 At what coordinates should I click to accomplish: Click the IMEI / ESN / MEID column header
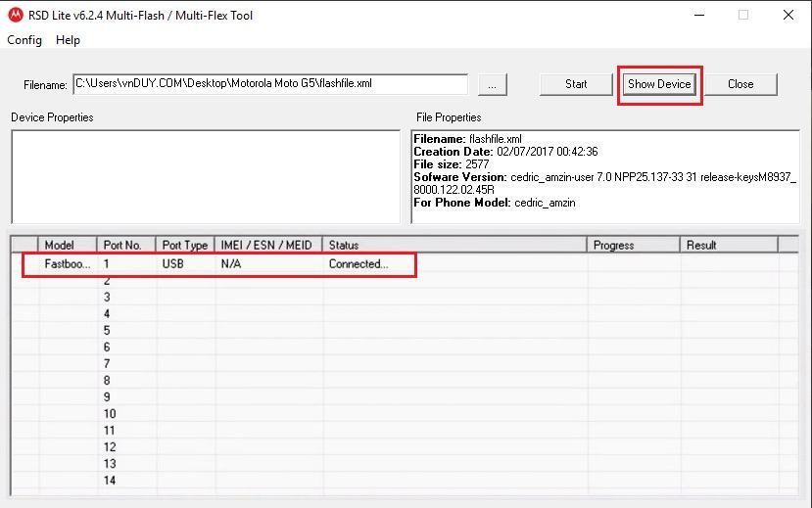268,246
